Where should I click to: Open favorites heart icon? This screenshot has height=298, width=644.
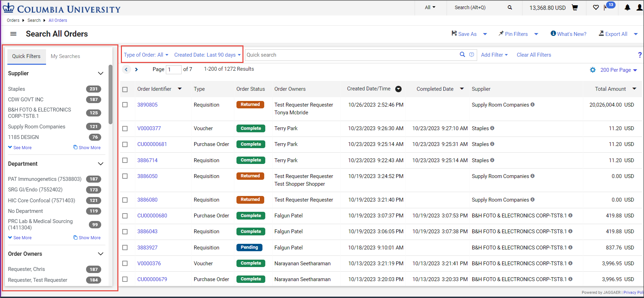596,7
